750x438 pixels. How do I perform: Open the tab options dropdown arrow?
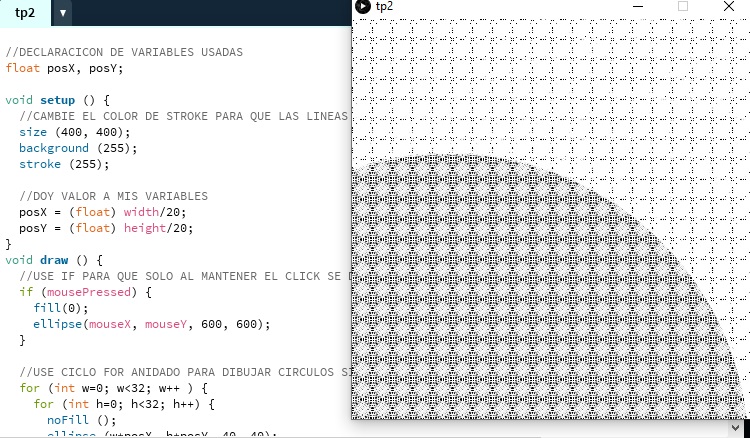pyautogui.click(x=62, y=13)
